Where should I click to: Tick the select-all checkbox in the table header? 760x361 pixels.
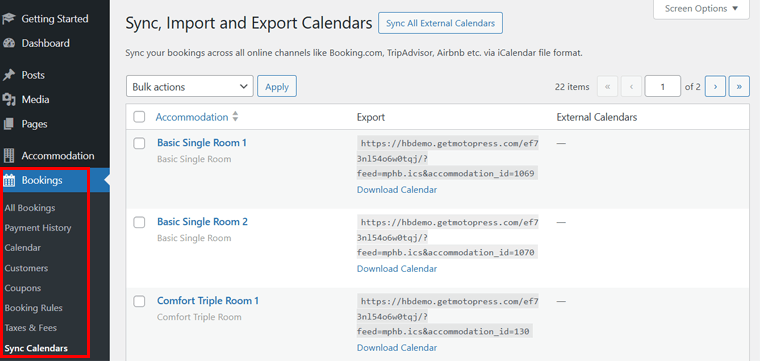click(x=139, y=117)
